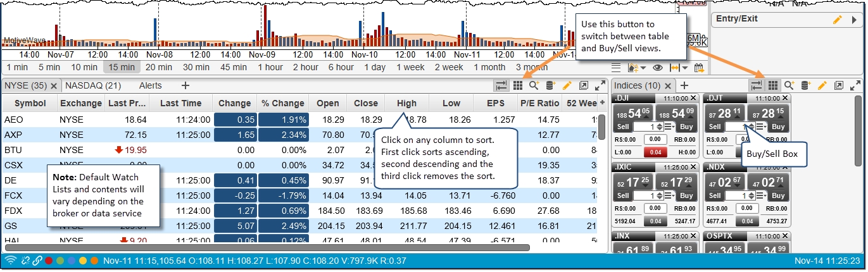868x272 pixels.
Task: Open the chart study dropdown icon
Action: [x=636, y=68]
